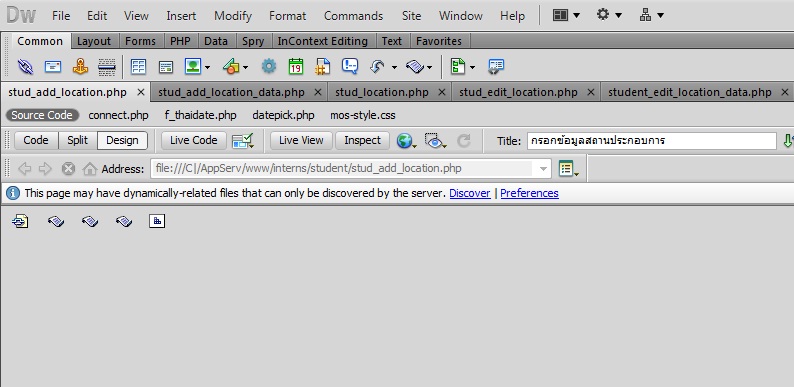Insert the Date calendar icon

pos(296,66)
